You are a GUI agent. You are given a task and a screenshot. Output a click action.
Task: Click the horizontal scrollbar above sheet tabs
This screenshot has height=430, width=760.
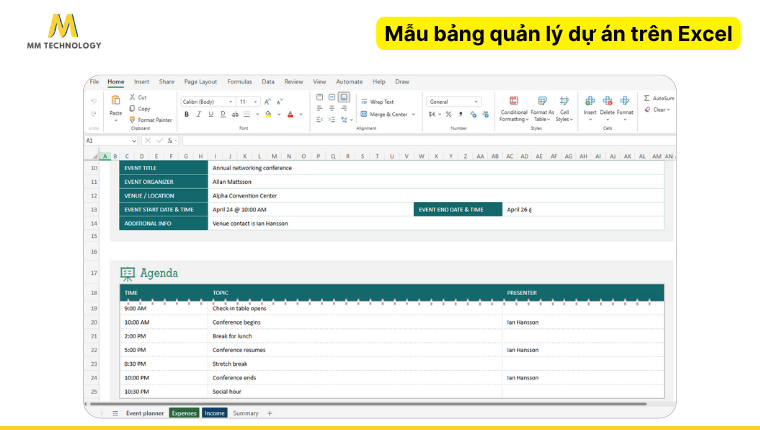pos(368,403)
